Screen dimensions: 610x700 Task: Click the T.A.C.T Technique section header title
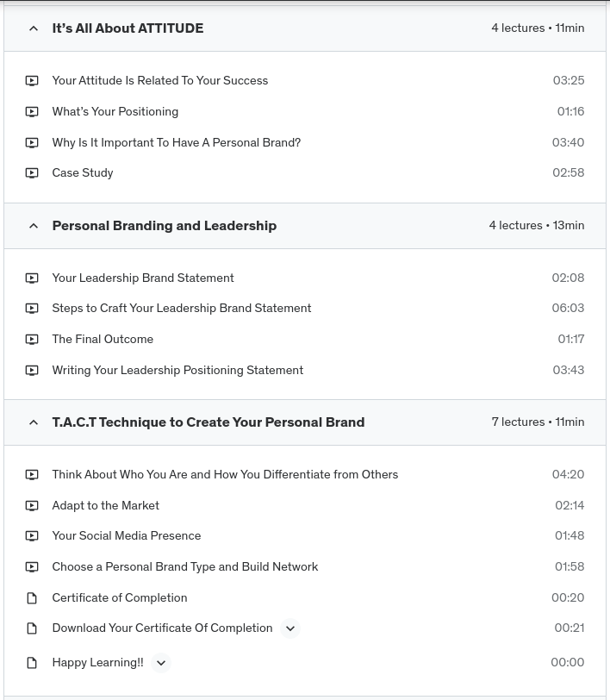(208, 422)
